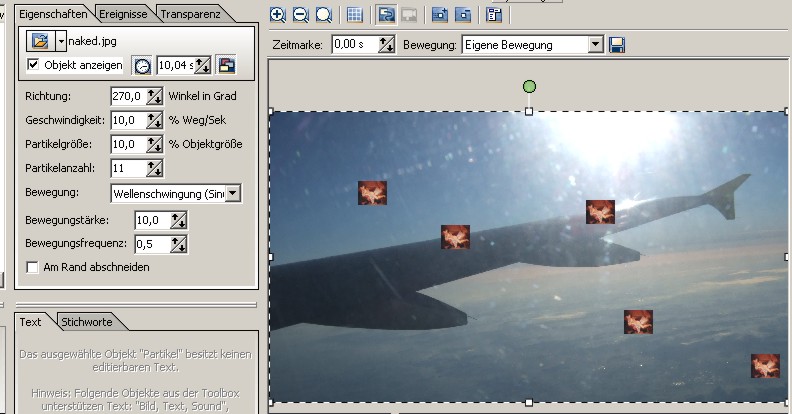792x414 pixels.
Task: Click the Partikelanzahl stepper arrows
Action: click(154, 168)
